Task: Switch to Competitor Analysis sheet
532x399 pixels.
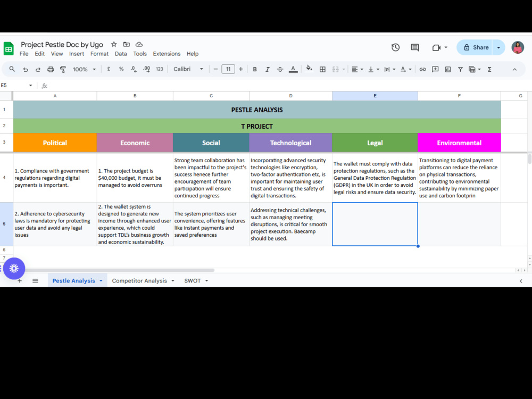Action: point(139,280)
